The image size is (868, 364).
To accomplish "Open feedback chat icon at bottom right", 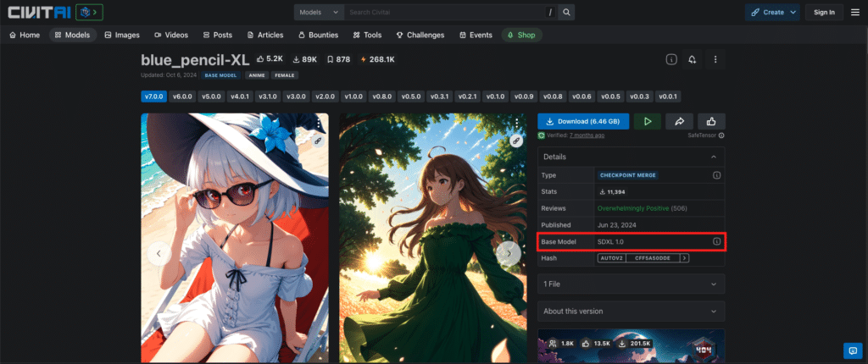I will pyautogui.click(x=853, y=350).
